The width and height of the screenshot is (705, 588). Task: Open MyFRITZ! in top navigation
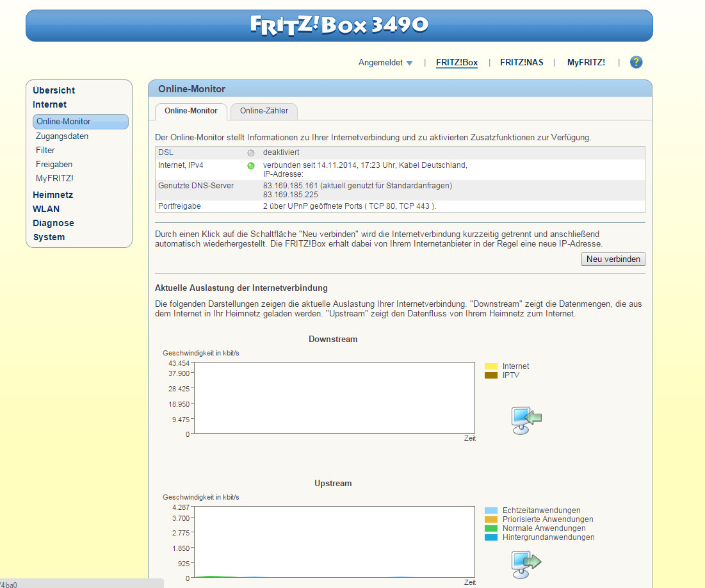tap(586, 63)
